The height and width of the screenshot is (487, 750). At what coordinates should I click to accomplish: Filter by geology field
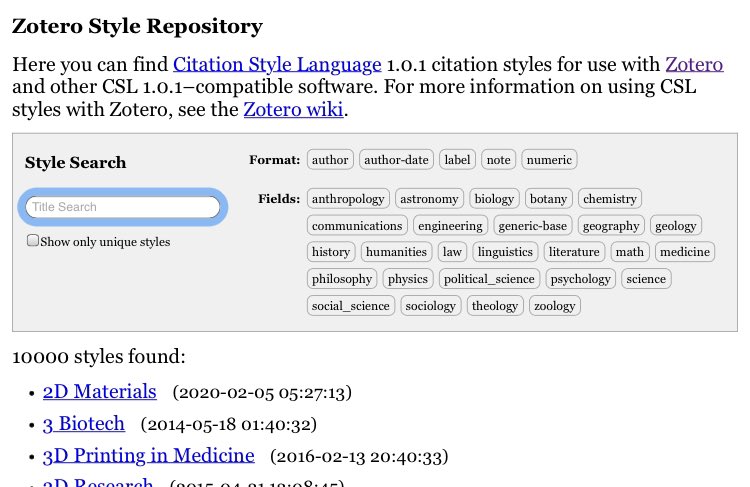[x=676, y=225]
